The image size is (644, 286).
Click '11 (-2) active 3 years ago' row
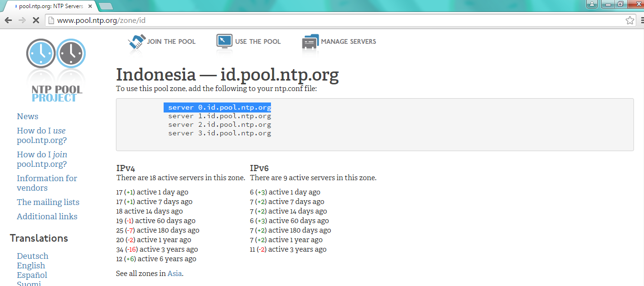(x=288, y=249)
